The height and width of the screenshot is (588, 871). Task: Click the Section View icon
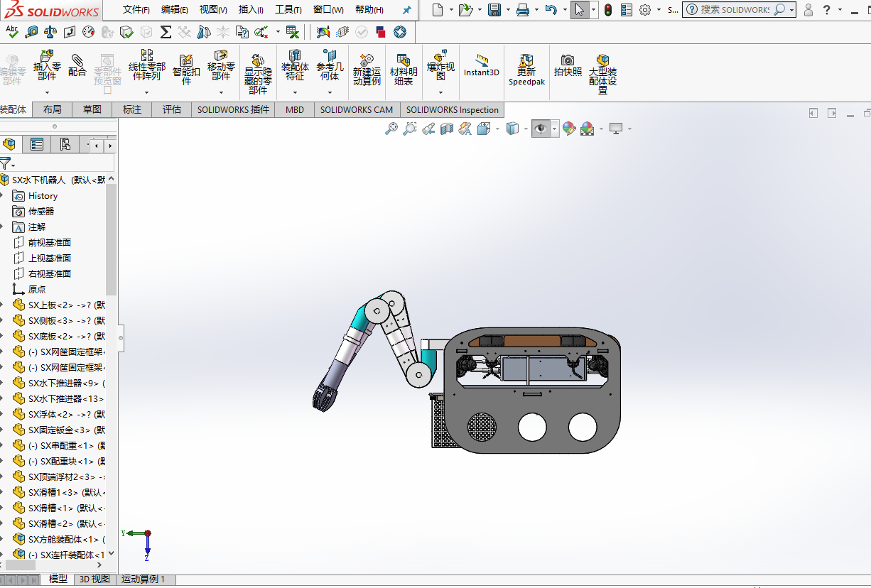coord(447,129)
